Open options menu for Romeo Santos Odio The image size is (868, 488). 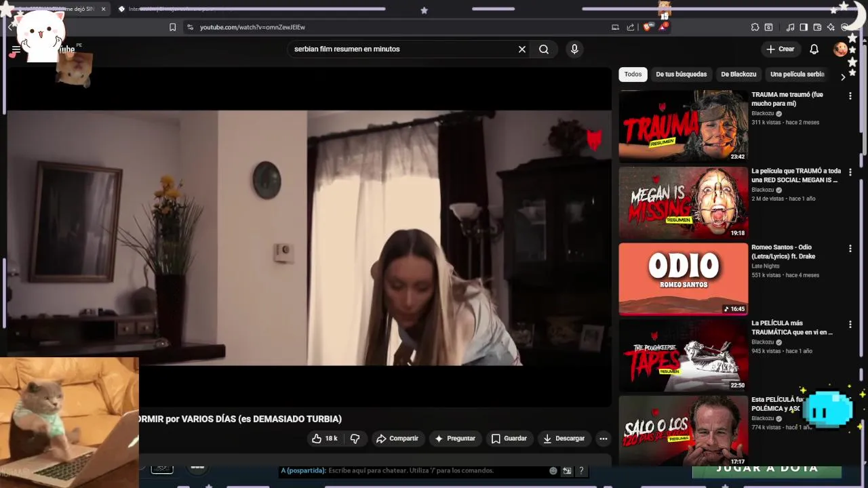pyautogui.click(x=850, y=249)
